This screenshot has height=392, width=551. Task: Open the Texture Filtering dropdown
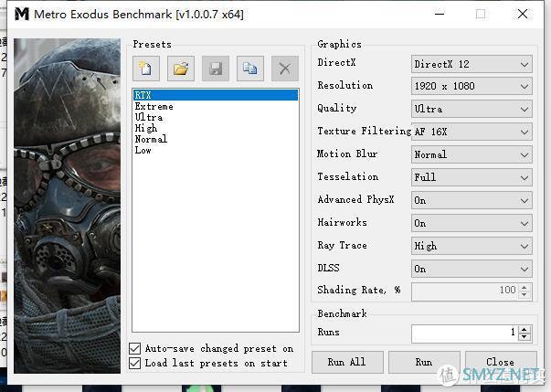point(472,132)
